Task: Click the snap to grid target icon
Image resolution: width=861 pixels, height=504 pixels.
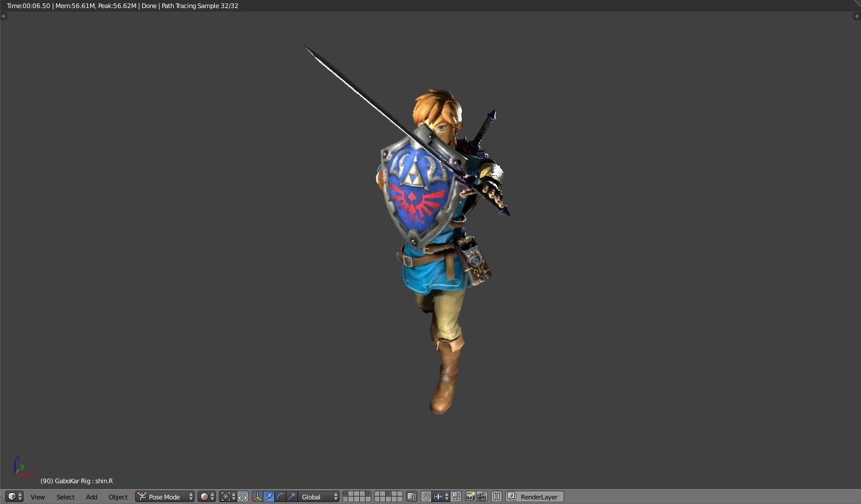Action: click(456, 496)
